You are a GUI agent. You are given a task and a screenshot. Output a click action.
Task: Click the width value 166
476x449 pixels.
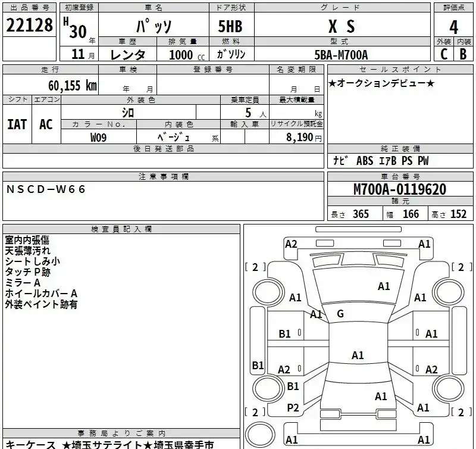[411, 214]
